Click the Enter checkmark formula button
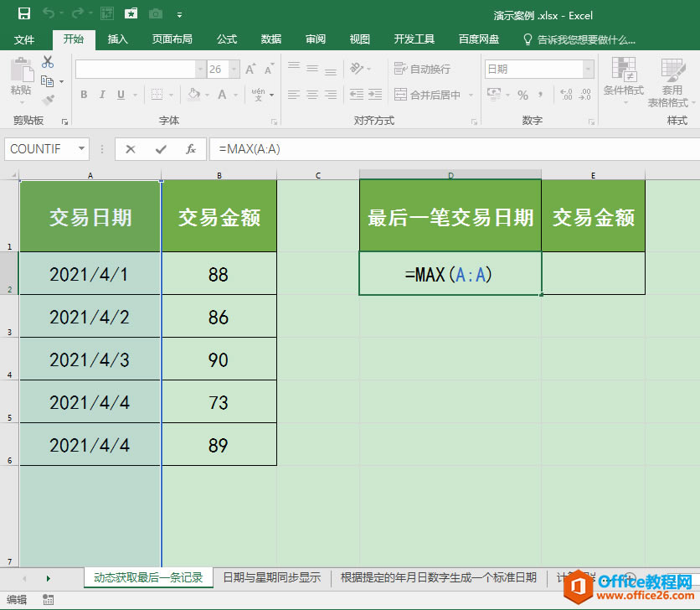Image resolution: width=700 pixels, height=610 pixels. pyautogui.click(x=161, y=149)
